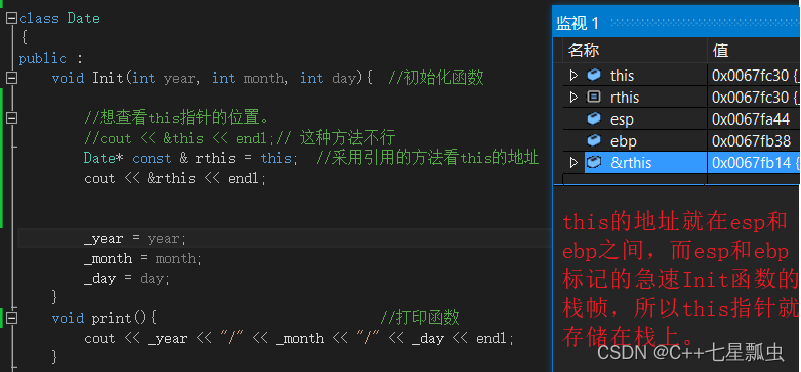The height and width of the screenshot is (372, 801).
Task: Click value 0x0067fc30 in this row
Action: pyautogui.click(x=751, y=76)
